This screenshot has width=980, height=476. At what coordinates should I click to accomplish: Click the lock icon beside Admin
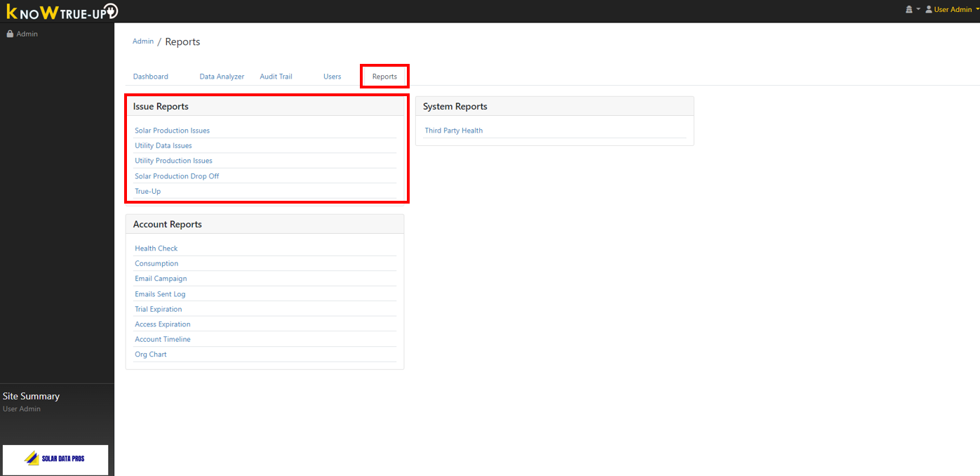(x=10, y=34)
